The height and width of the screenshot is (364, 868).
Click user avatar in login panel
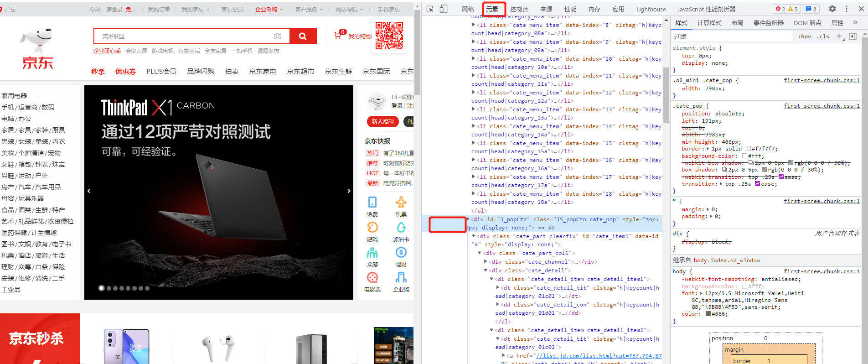377,101
